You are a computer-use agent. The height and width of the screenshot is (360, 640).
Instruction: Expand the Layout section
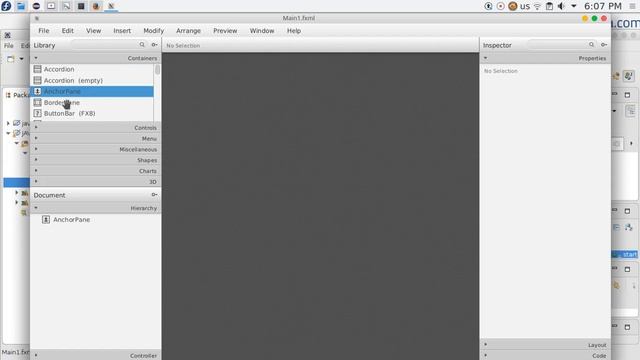[x=545, y=345]
